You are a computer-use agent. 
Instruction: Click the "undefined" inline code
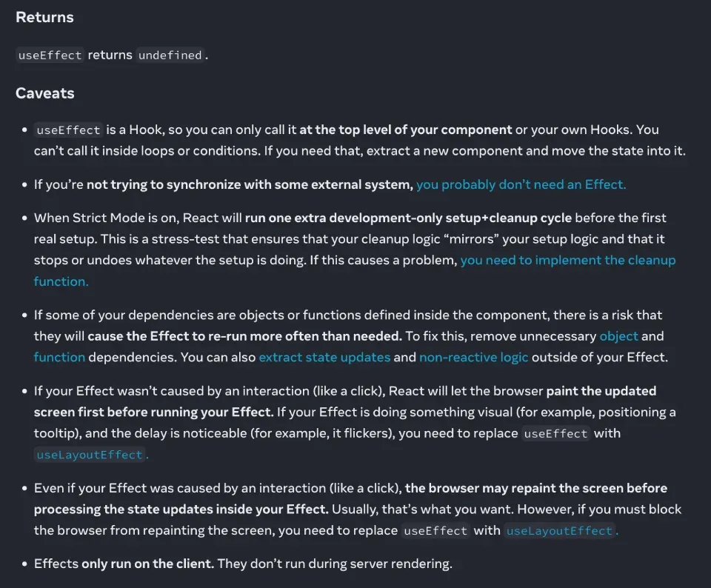coord(170,55)
